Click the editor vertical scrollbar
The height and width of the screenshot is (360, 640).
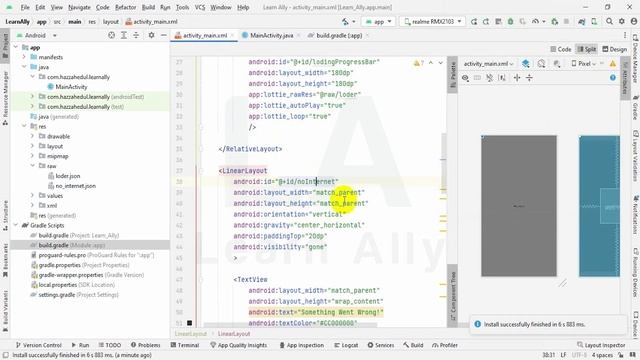444,163
